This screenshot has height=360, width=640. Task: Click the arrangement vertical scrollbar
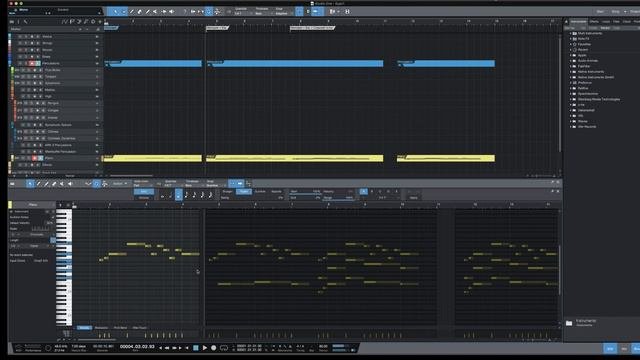(x=560, y=94)
